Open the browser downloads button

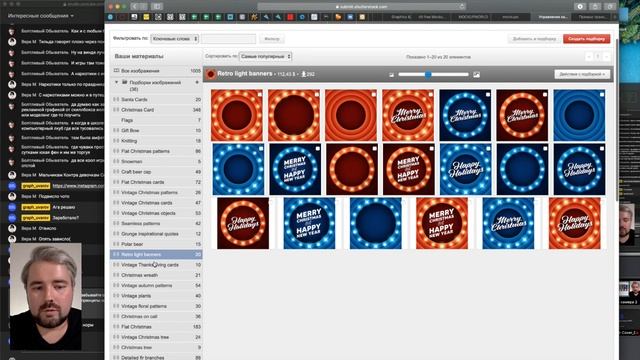(x=580, y=7)
